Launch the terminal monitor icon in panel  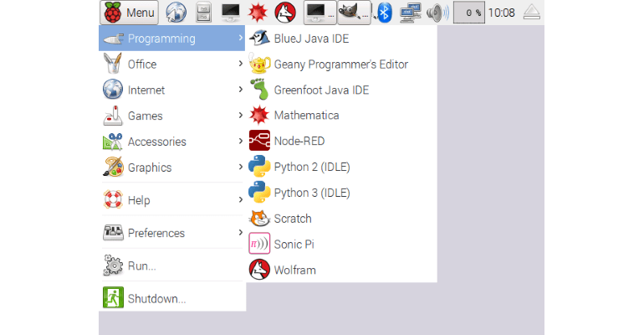(230, 13)
